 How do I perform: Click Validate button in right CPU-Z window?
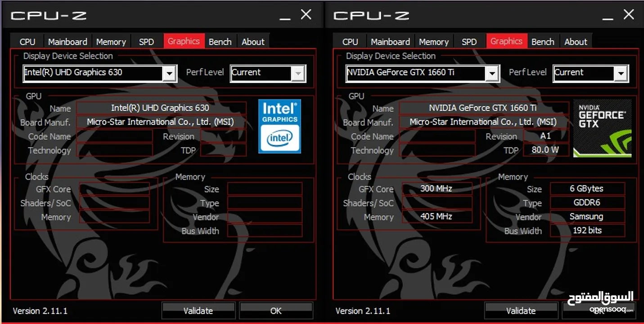[521, 310]
